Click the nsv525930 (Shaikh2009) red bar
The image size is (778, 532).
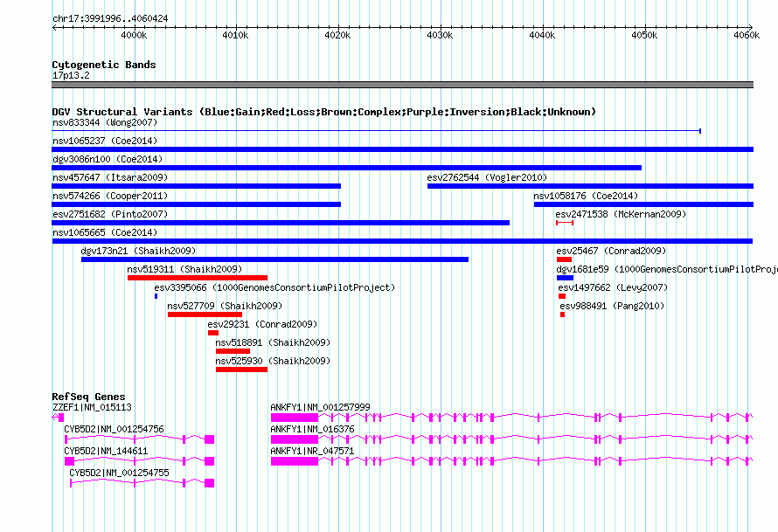click(x=241, y=370)
